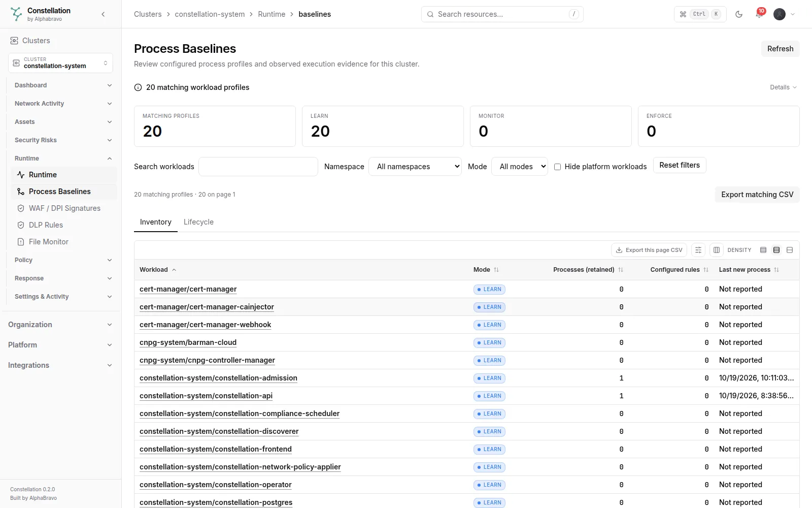The width and height of the screenshot is (812, 508).
Task: Open the cluster selector constellation-system
Action: tap(60, 63)
